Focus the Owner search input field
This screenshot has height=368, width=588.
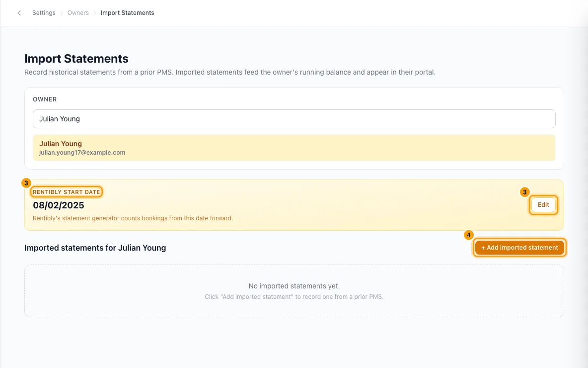[294, 119]
